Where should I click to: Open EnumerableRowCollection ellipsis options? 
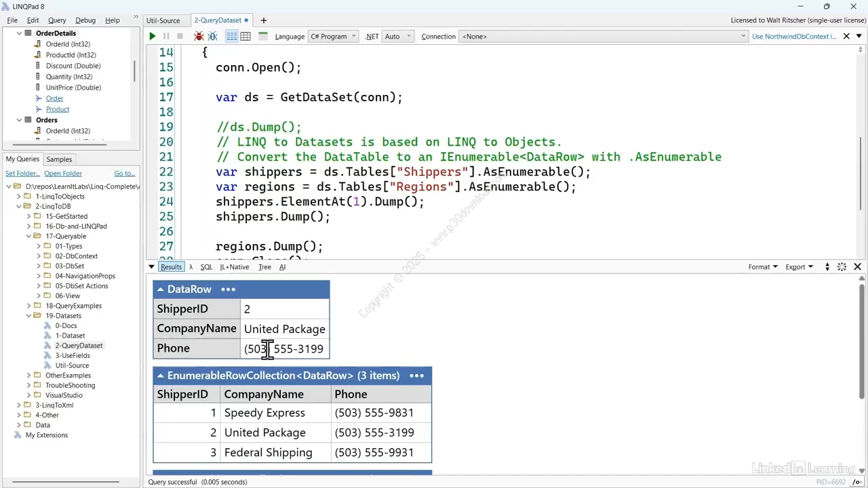[416, 375]
